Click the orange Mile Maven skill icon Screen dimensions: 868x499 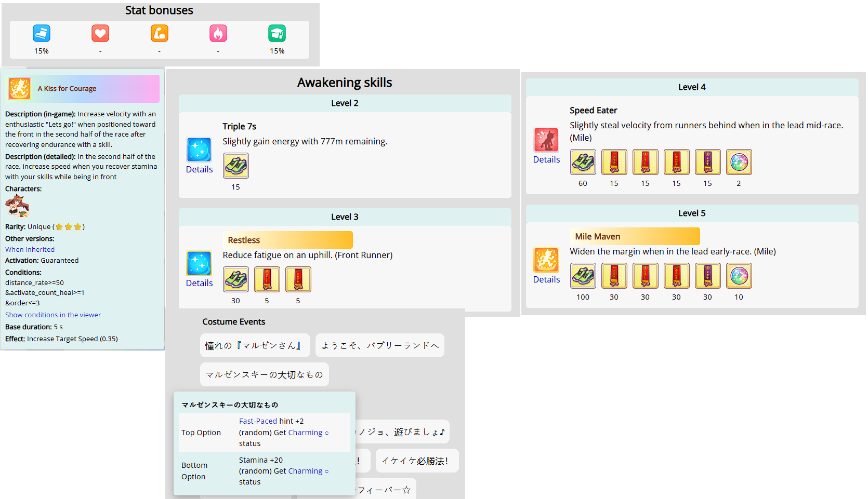546,260
